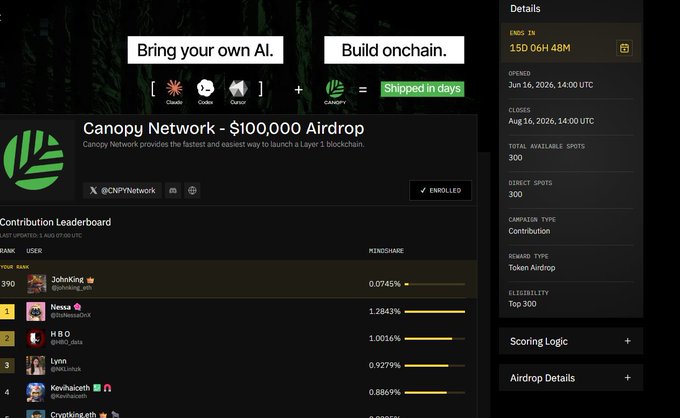The height and width of the screenshot is (418, 680).
Task: Click the magnet badge next to Kevihaiceth
Action: [107, 388]
